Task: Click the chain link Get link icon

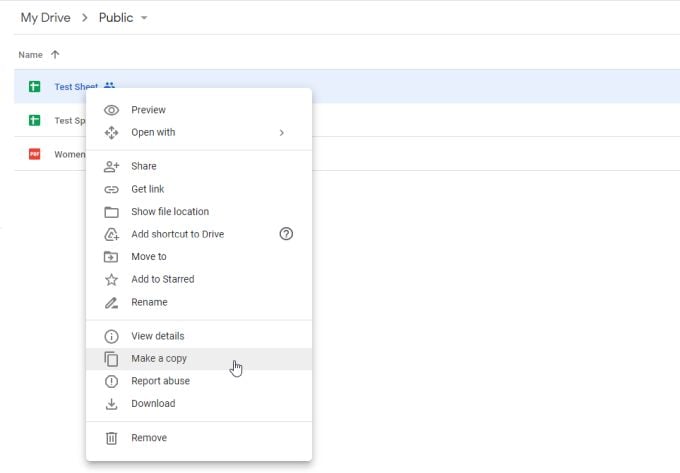Action: tap(112, 189)
